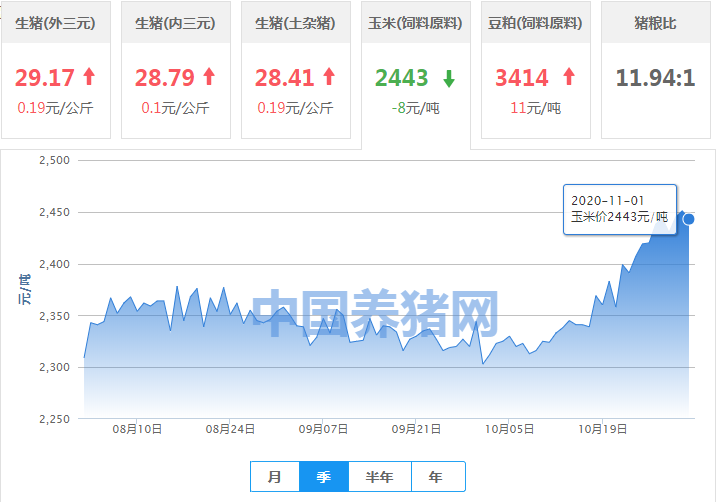Screen dimensions: 717x502
Task: Click the chart data point for 2020-11-01
Action: click(689, 219)
